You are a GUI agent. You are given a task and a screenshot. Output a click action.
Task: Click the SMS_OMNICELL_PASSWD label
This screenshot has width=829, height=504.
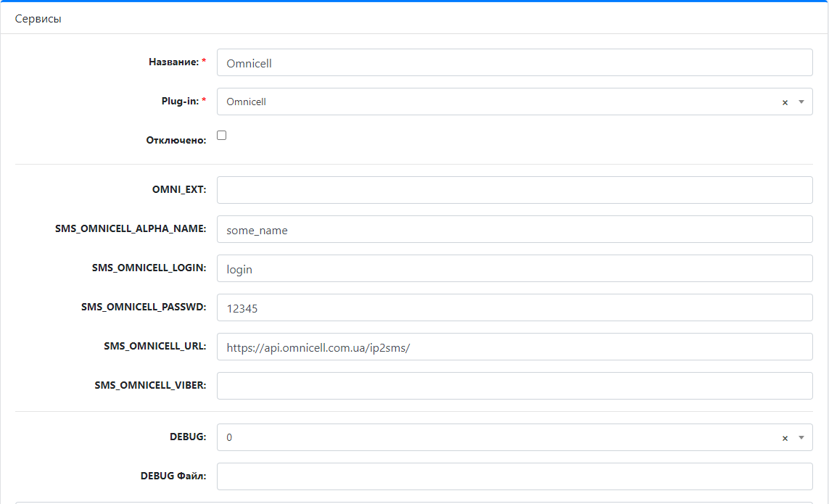[144, 307]
